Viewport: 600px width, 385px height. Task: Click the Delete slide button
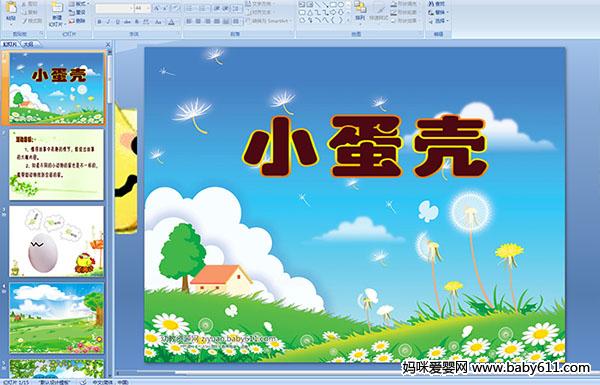click(78, 21)
